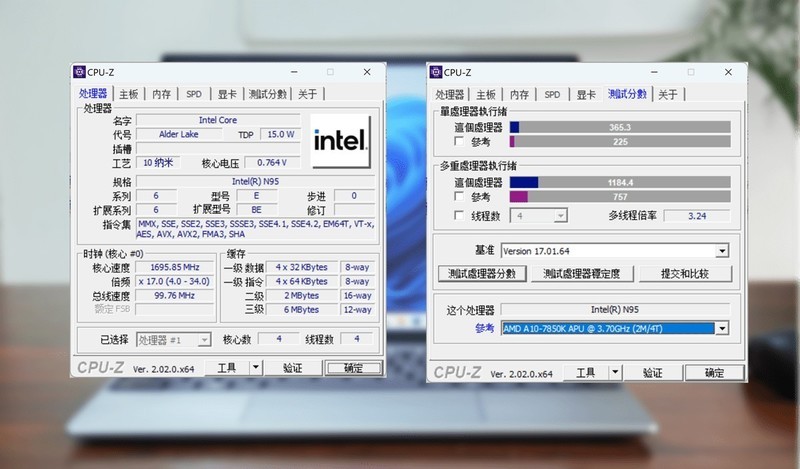Expand the 处理器 #1 selection dropdown

204,340
